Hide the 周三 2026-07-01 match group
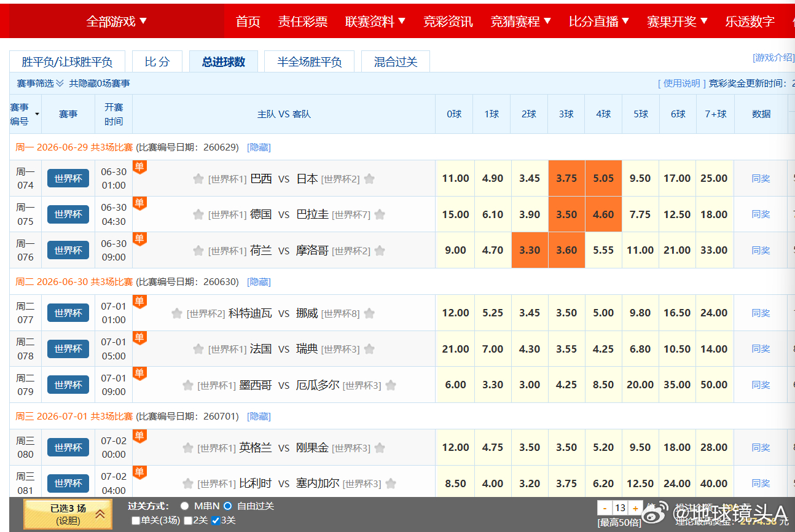Image resolution: width=795 pixels, height=532 pixels. [259, 417]
